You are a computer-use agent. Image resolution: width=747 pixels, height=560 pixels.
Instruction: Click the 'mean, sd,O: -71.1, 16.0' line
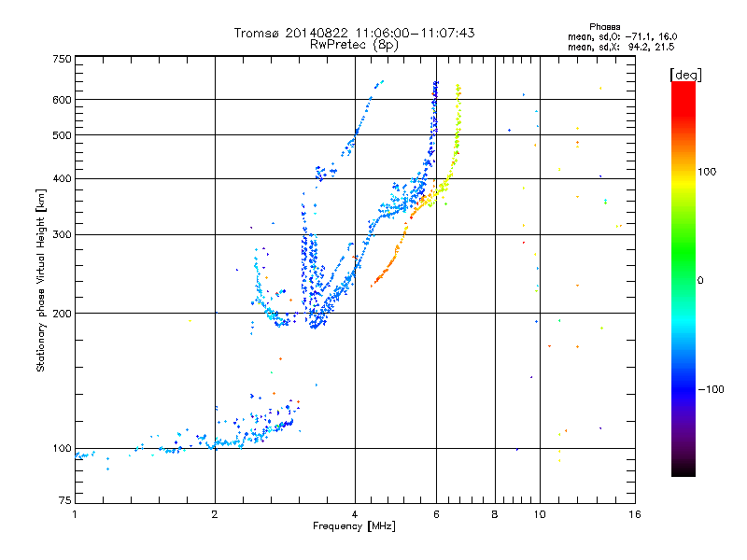622,36
